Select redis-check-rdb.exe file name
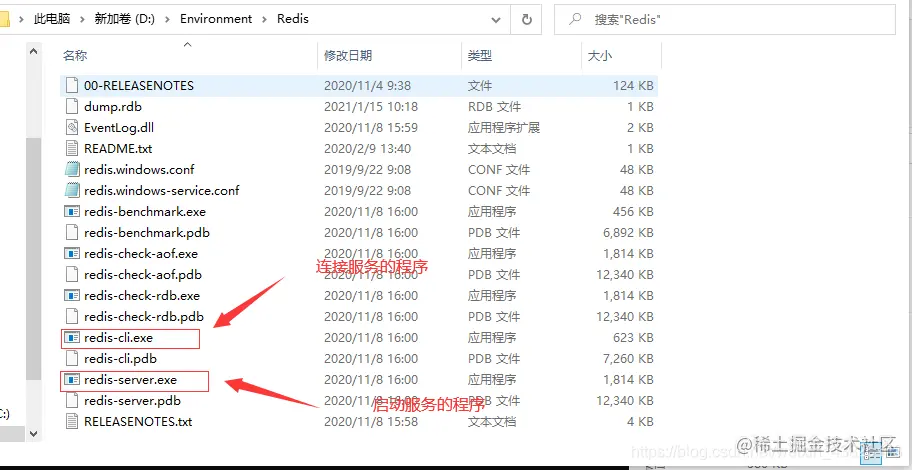912x470 pixels. pyautogui.click(x=142, y=295)
